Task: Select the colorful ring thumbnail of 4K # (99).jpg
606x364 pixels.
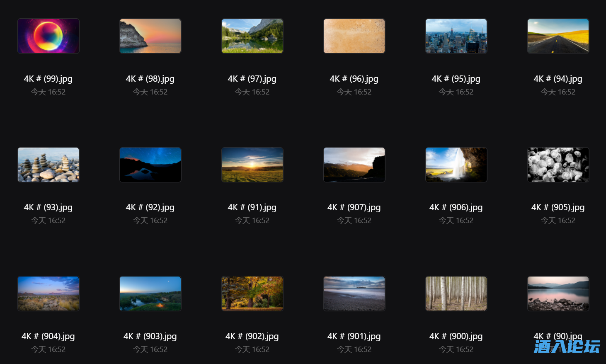Action: pyautogui.click(x=48, y=36)
